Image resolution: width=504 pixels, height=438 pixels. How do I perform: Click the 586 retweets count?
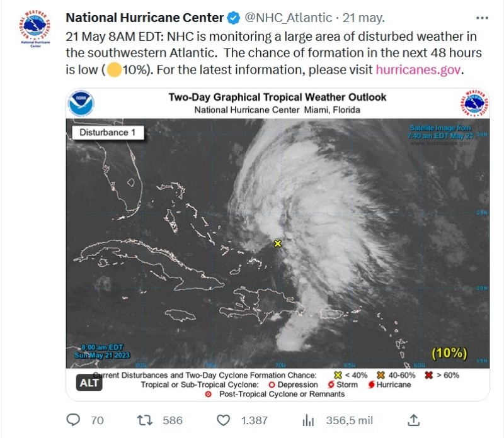[172, 420]
